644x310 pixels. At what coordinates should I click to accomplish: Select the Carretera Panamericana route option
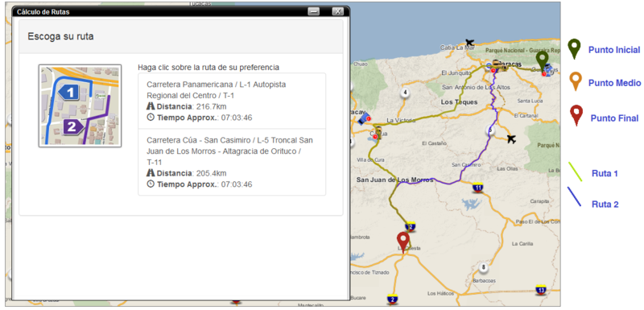point(232,101)
